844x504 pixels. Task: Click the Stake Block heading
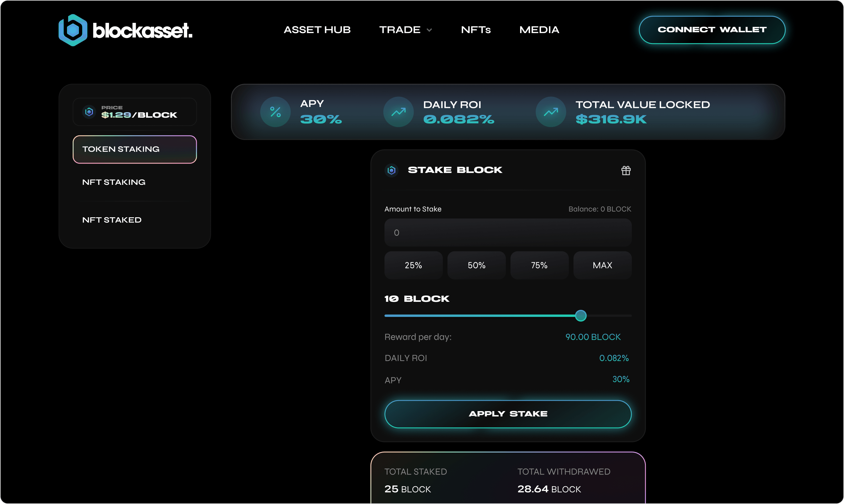click(455, 170)
